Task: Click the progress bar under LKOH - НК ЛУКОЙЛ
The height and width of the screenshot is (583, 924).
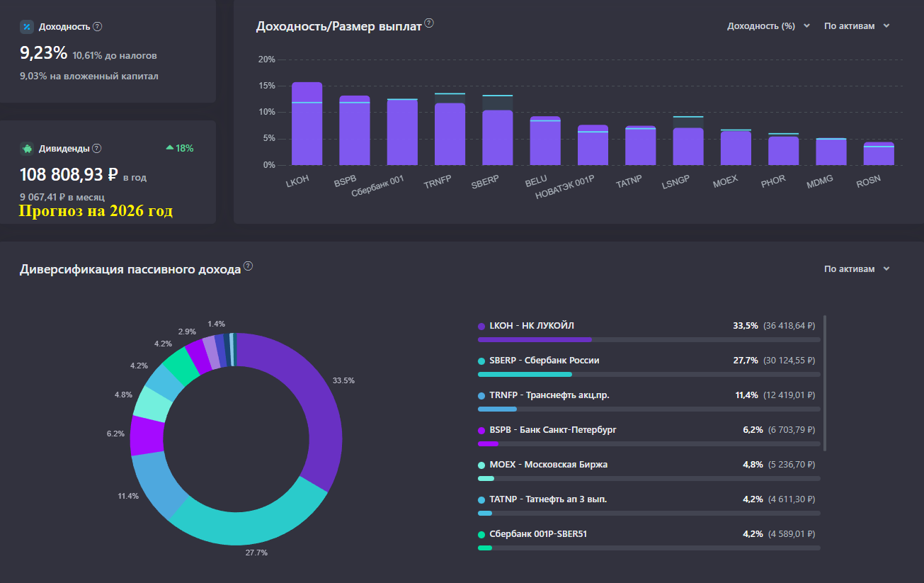Action: pos(649,339)
